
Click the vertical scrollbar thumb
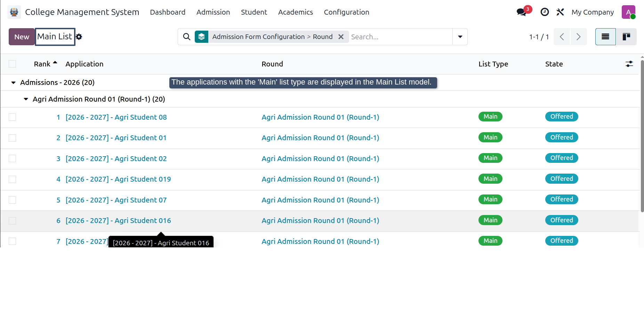[642, 136]
